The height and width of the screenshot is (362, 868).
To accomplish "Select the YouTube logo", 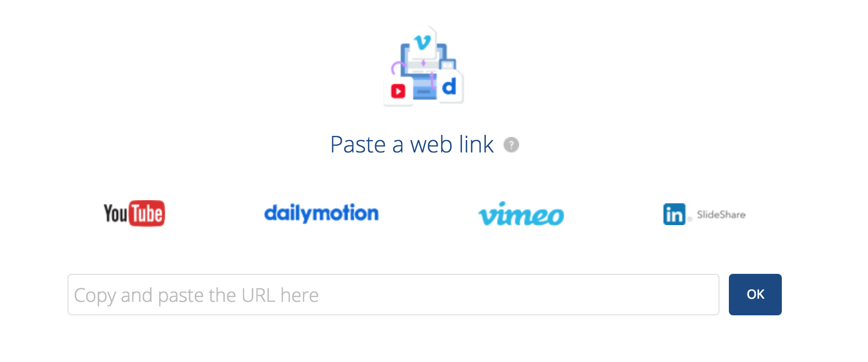I will click(x=134, y=213).
